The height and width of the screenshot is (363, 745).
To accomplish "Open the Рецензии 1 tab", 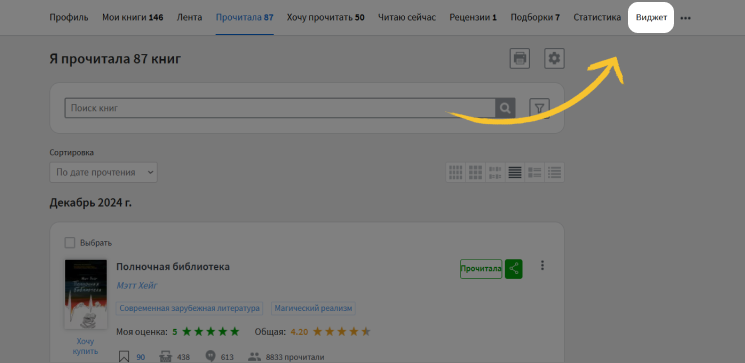I will pyautogui.click(x=473, y=18).
